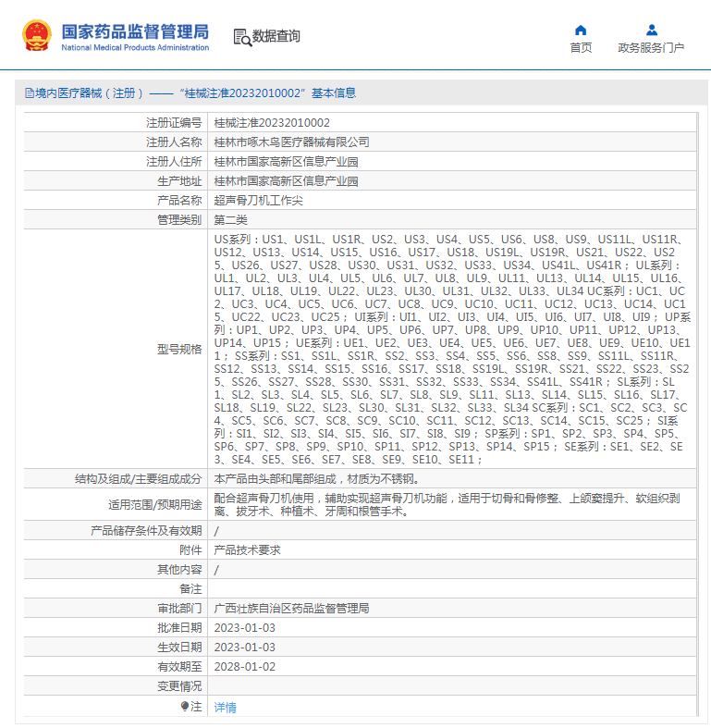Click expiry date 2028-01-02
Screen dimensions: 711x728
[x=245, y=667]
